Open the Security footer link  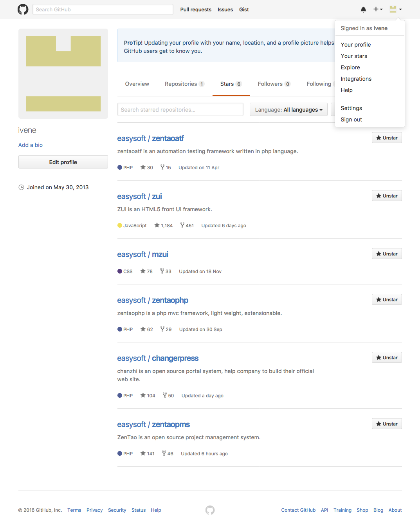tap(117, 510)
